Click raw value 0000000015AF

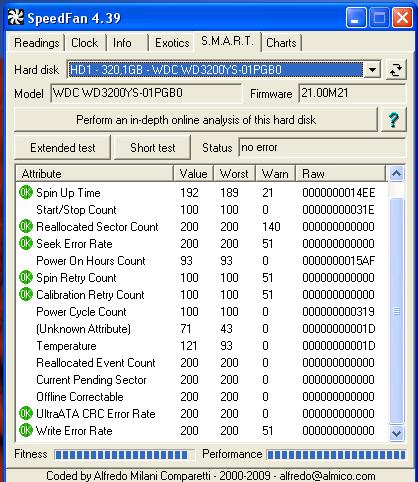tap(339, 261)
